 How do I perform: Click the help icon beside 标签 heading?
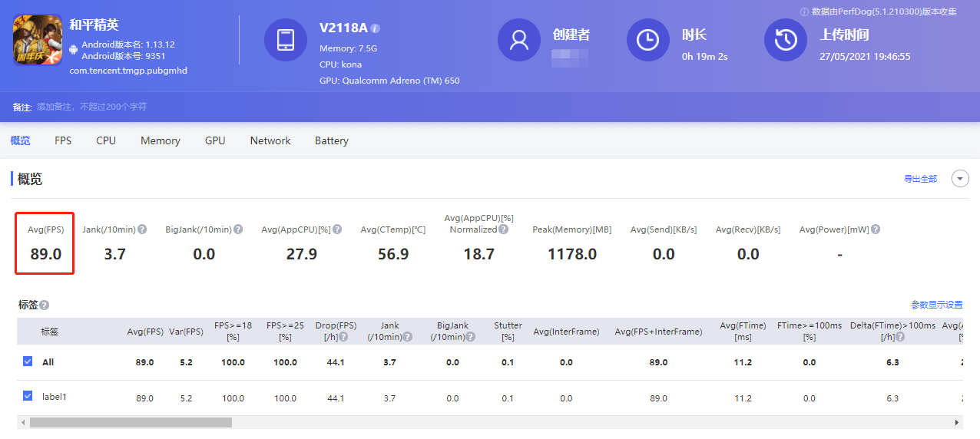45,305
